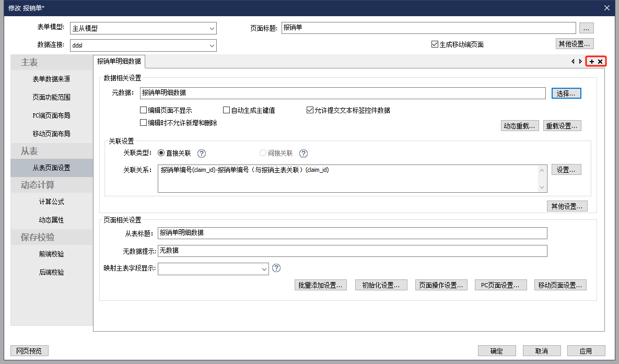619x364 pixels.
Task: Enable 编辑页面不显示 checkbox
Action: 143,110
